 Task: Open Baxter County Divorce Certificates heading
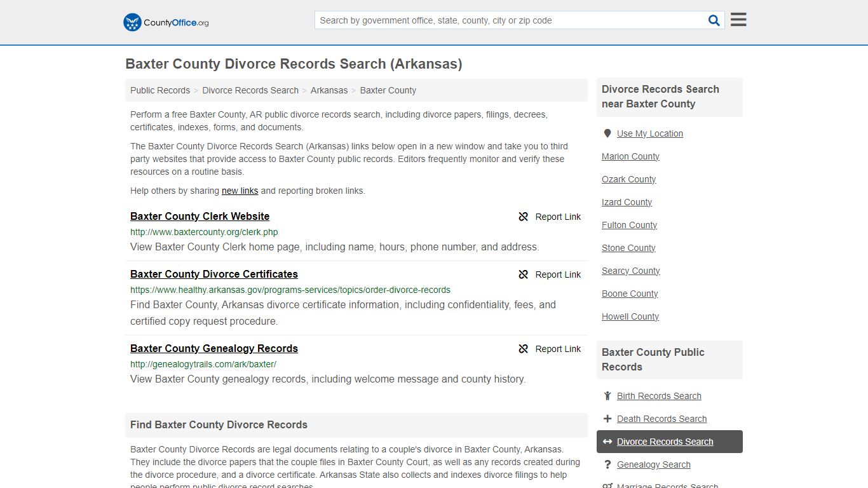coord(214,274)
